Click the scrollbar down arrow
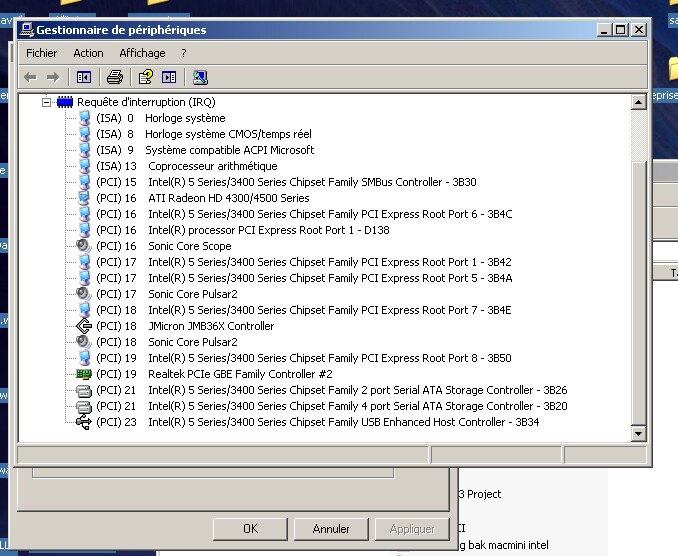 639,433
